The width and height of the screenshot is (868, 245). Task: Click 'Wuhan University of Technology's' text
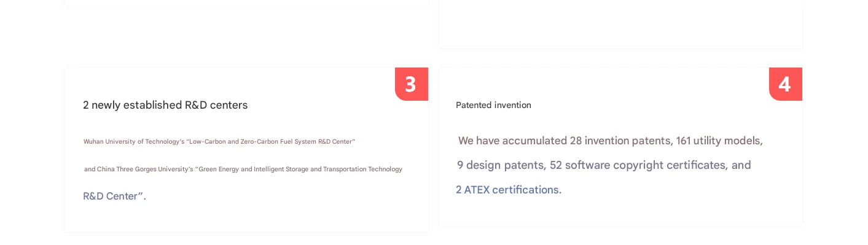point(134,142)
